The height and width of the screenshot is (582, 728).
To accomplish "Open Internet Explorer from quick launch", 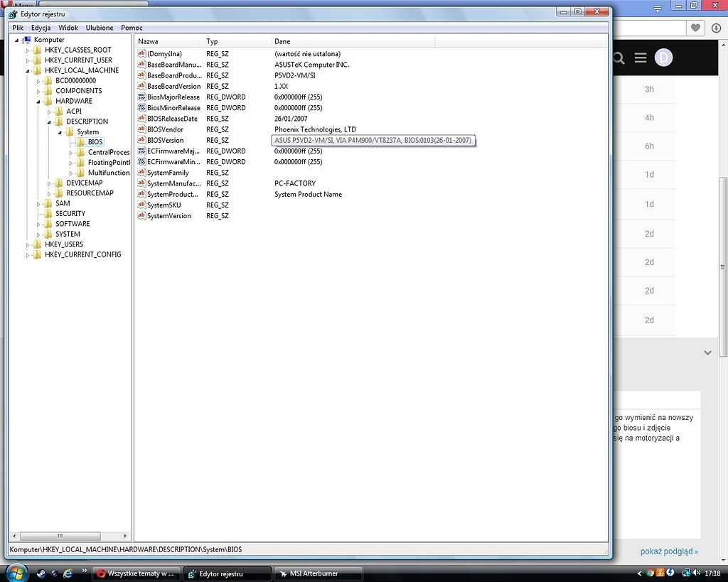I will [x=68, y=573].
